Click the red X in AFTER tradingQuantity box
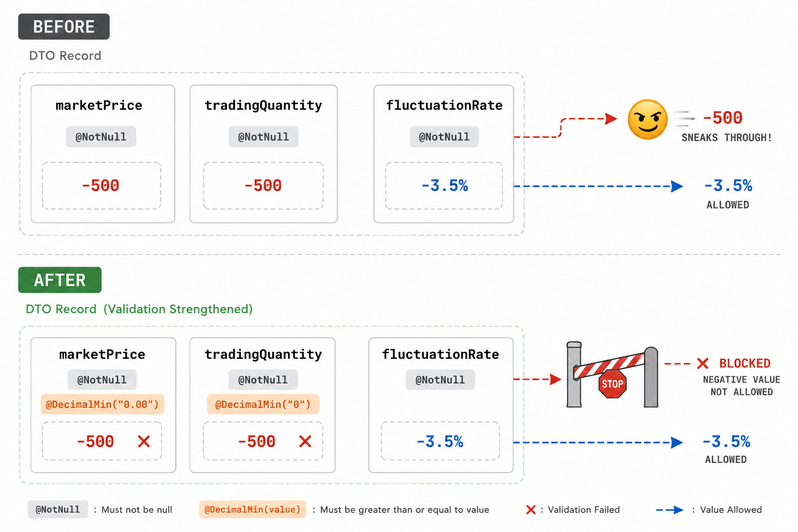 click(x=305, y=442)
